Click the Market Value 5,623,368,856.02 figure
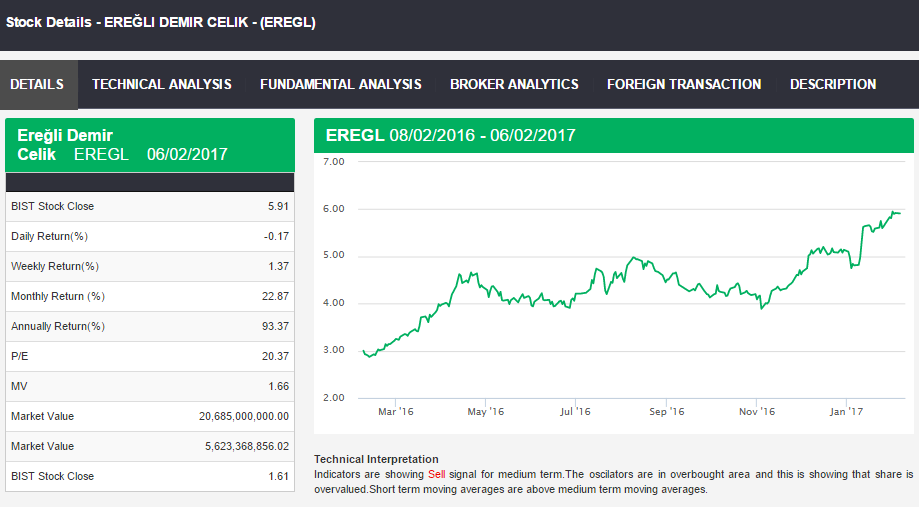 coord(247,446)
